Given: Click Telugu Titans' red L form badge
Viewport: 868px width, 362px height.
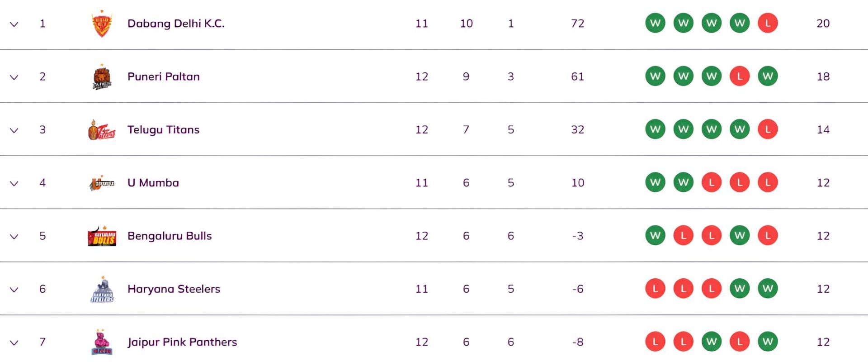Looking at the screenshot, I should (767, 129).
